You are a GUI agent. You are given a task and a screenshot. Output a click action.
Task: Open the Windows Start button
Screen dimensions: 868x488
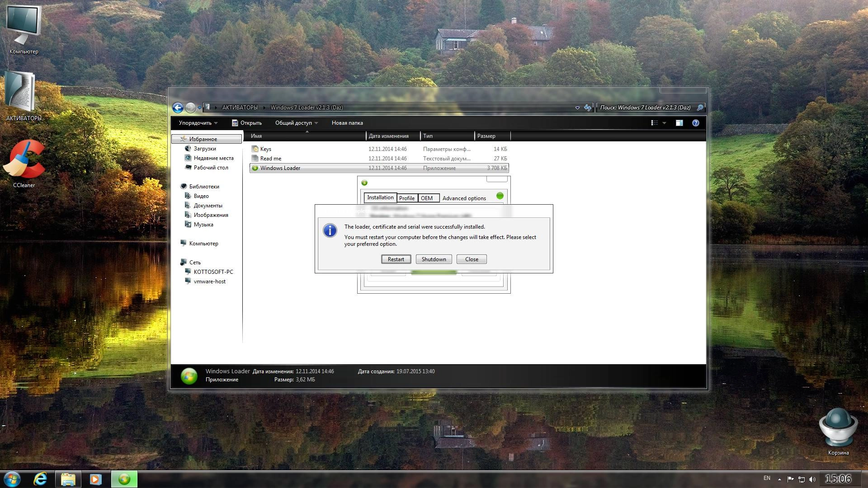pos(12,479)
